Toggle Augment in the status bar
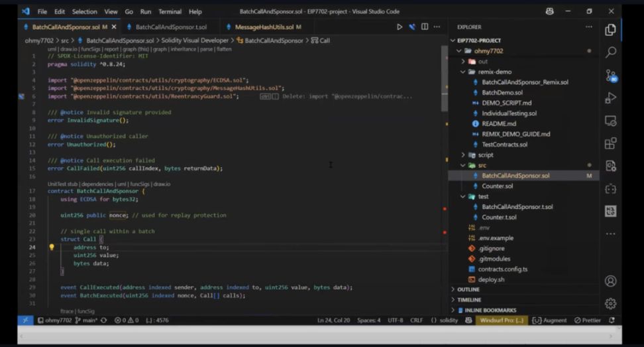Viewport: 644px width, 347px height. (550, 320)
